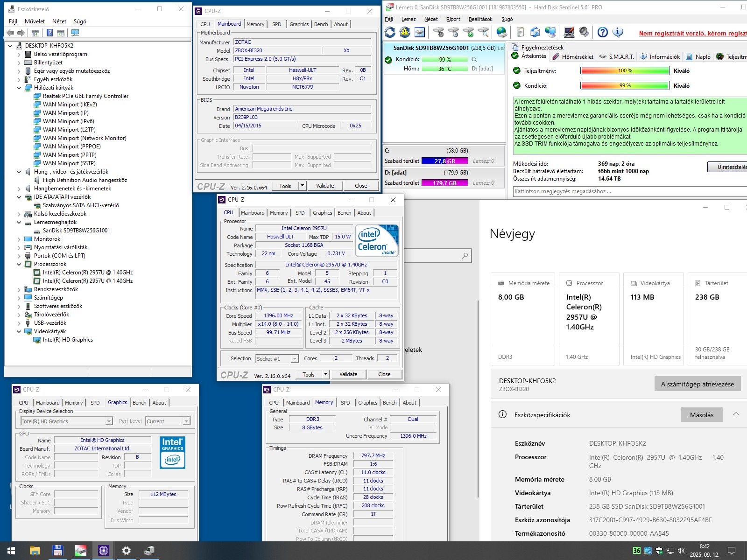The image size is (747, 560).
Task: Expand the USB-vezérlők tree node
Action: 19,323
